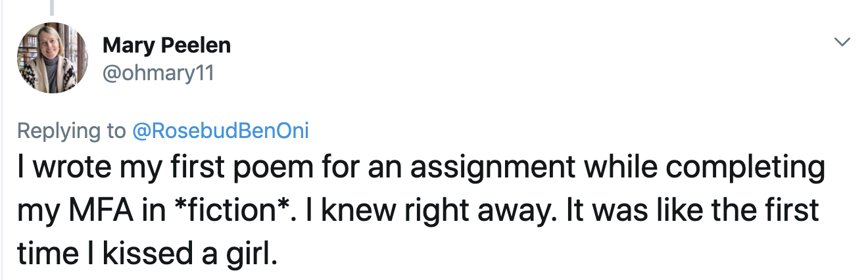Click the tweet body text to expand it
Image resolution: width=868 pixels, height=280 pixels.
(421, 210)
